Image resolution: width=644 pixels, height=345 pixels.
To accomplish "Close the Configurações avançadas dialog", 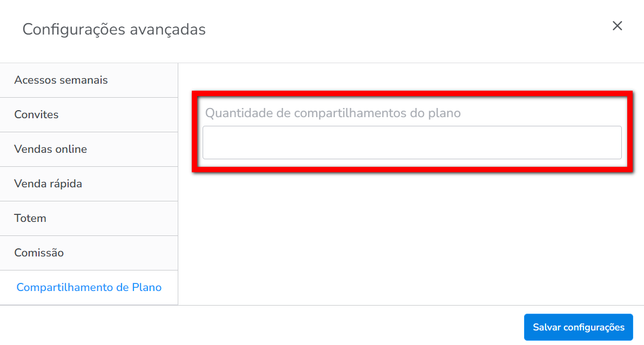I will click(x=617, y=26).
